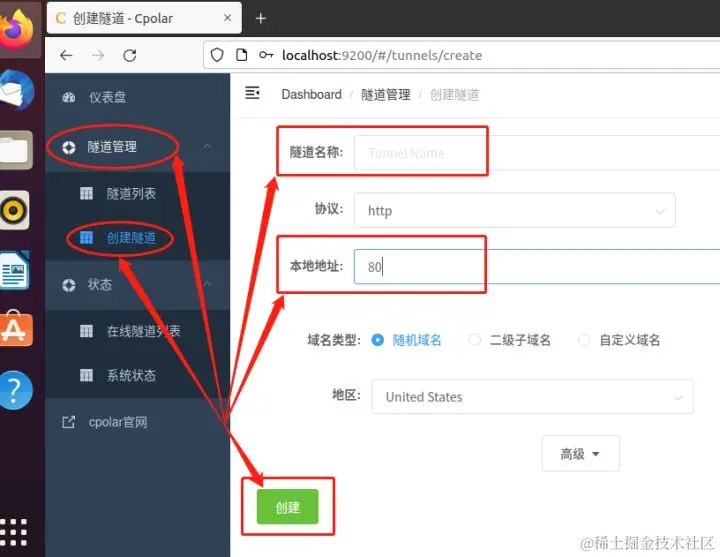Click the browser forward arrow
Image resolution: width=720 pixels, height=557 pixels.
coord(98,56)
